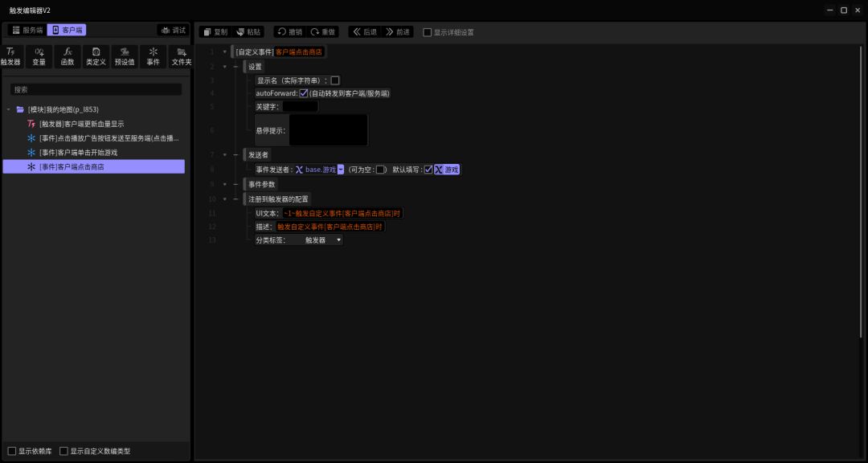Switch to 服务端 tab

click(x=27, y=30)
